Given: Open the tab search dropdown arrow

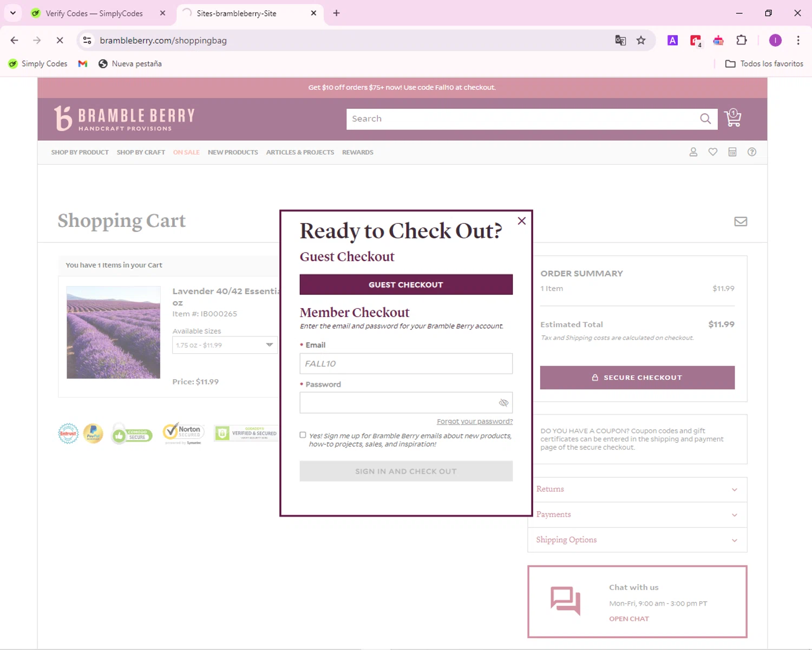Looking at the screenshot, I should (x=13, y=13).
